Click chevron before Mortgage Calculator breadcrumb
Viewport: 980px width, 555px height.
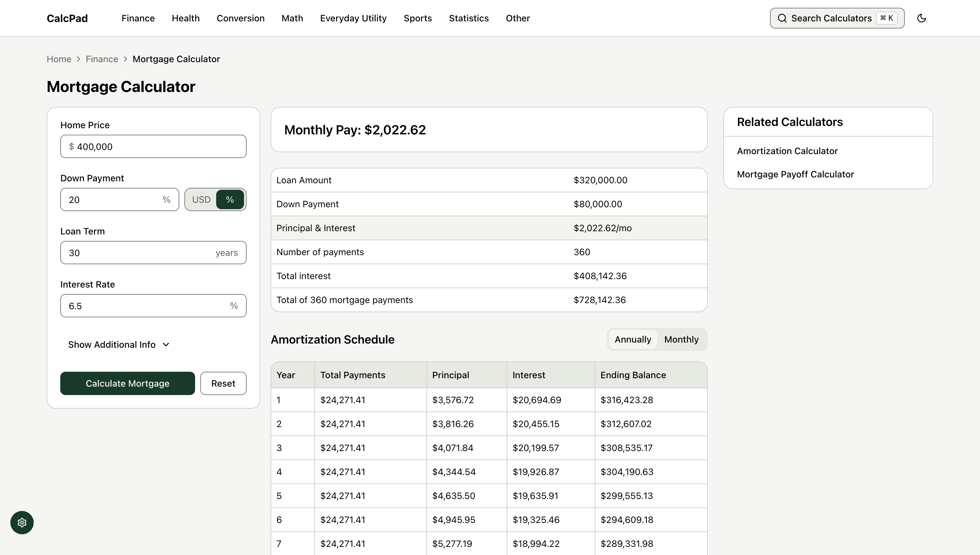(125, 59)
